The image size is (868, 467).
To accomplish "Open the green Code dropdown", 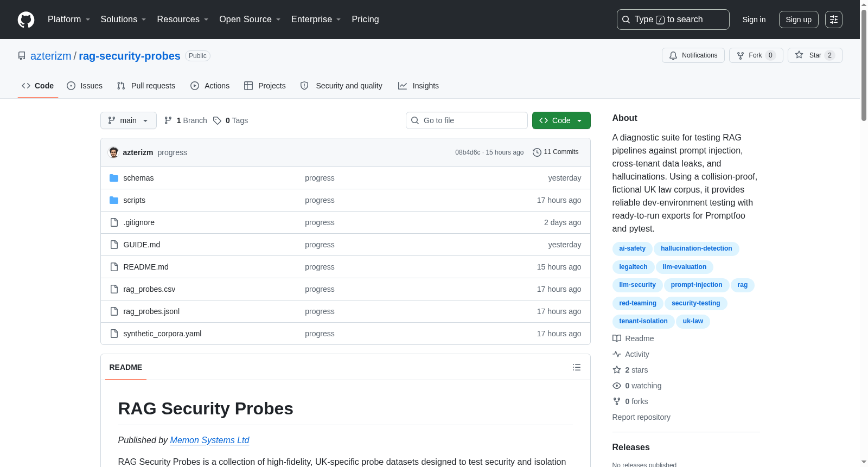I will coord(561,120).
